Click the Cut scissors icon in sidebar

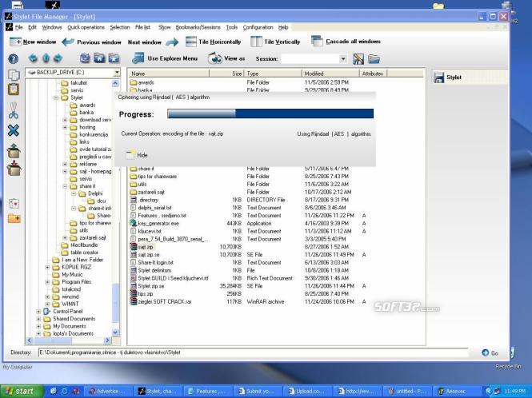point(14,111)
